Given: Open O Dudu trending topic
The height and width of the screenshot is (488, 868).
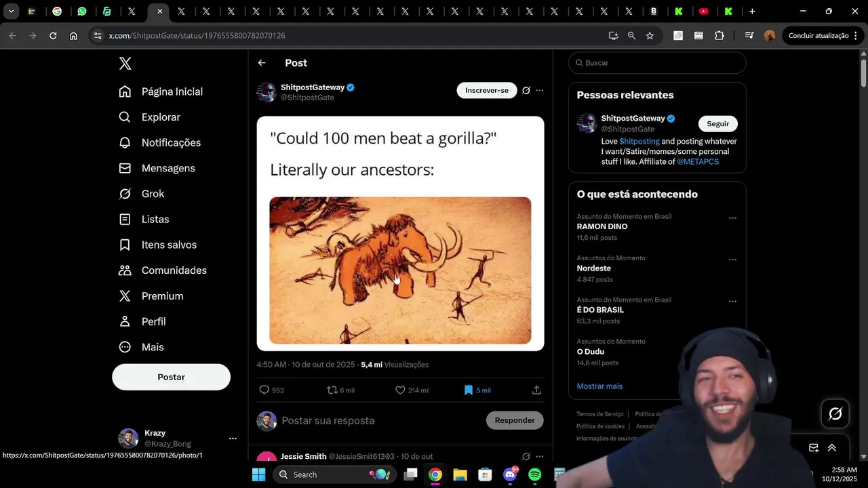Looking at the screenshot, I should click(x=591, y=352).
